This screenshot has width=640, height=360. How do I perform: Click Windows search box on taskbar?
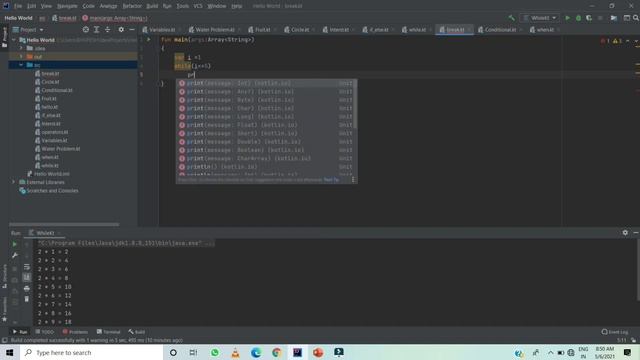(x=91, y=352)
